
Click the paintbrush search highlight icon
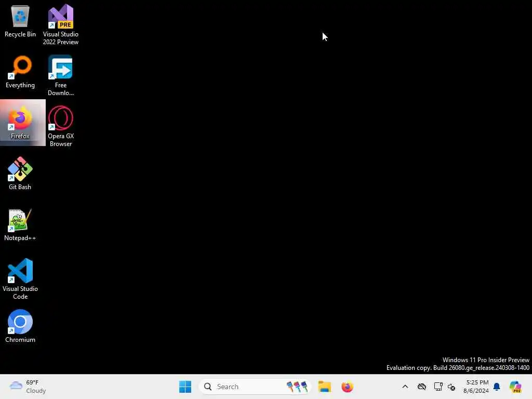tap(297, 387)
